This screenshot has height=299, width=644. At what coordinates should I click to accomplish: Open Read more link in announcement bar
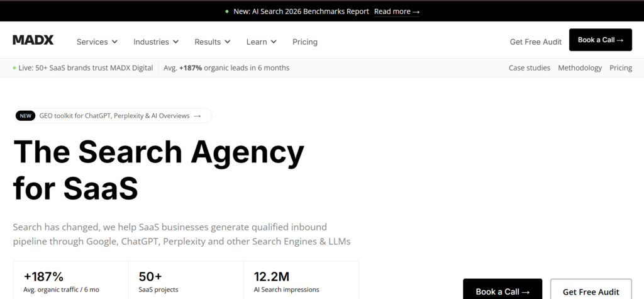coord(397,11)
